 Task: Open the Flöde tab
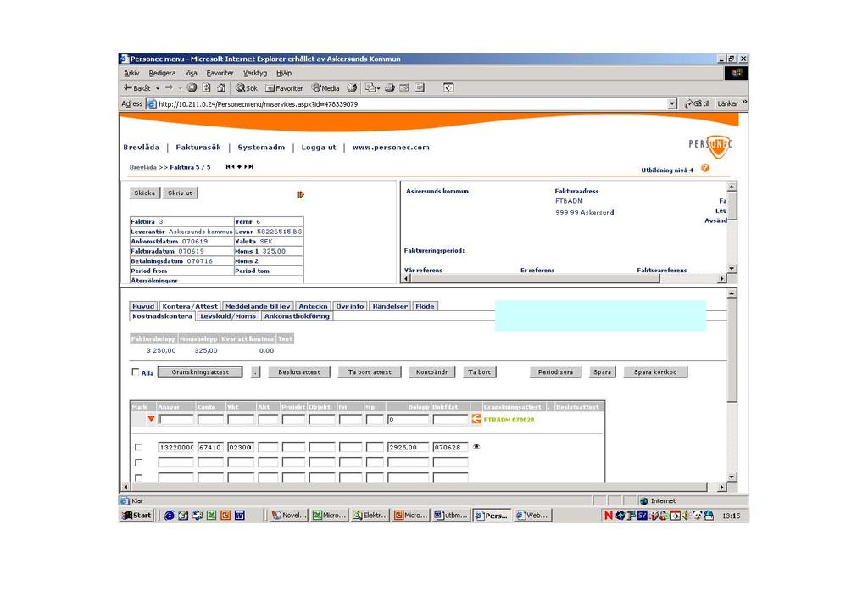425,306
